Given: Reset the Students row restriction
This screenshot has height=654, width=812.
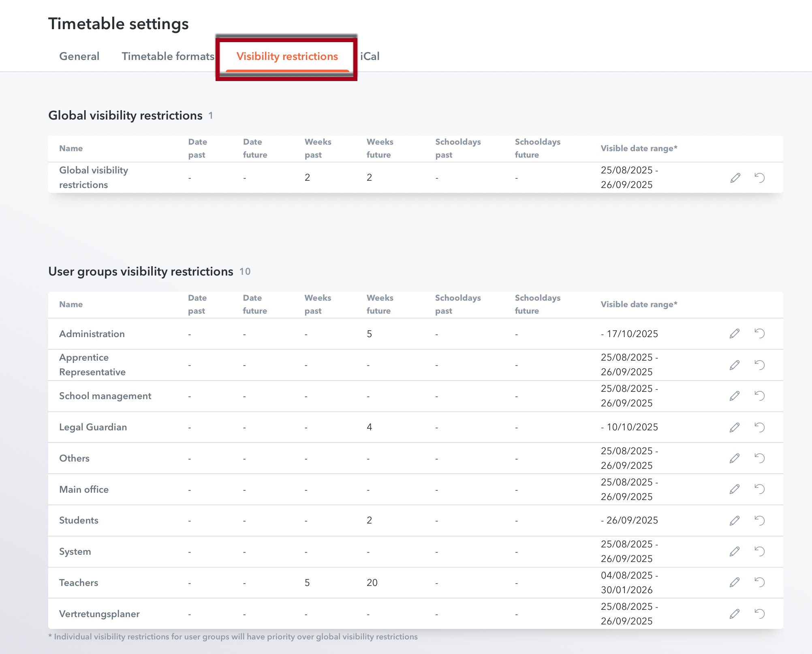Looking at the screenshot, I should coord(760,520).
